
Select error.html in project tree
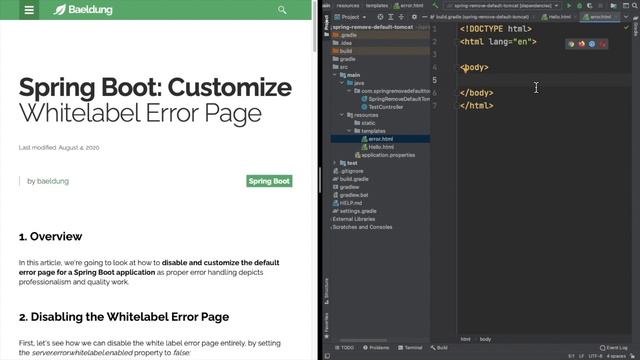point(380,139)
